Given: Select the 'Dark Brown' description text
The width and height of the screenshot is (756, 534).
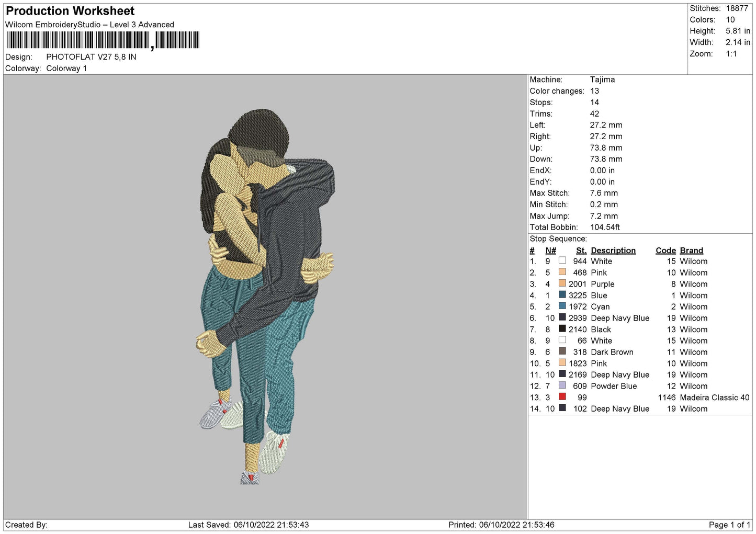Looking at the screenshot, I should 612,352.
